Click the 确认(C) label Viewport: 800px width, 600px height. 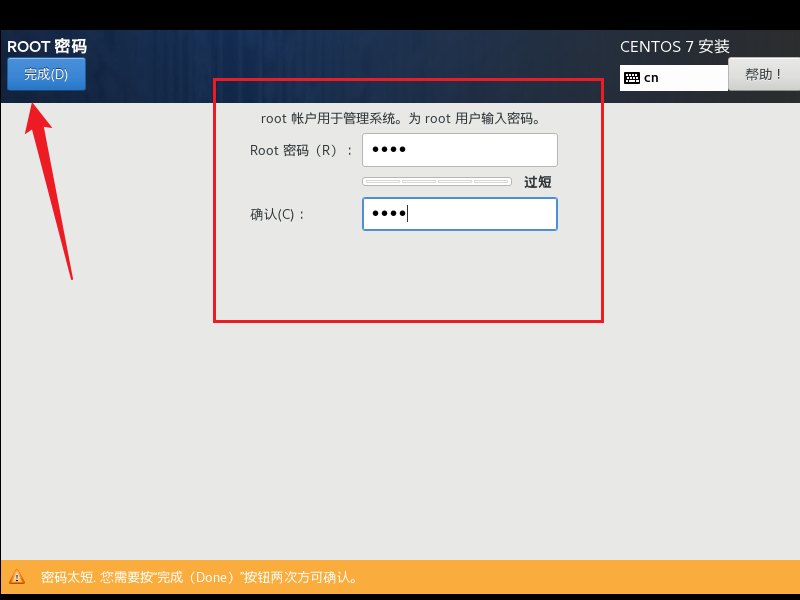277,214
